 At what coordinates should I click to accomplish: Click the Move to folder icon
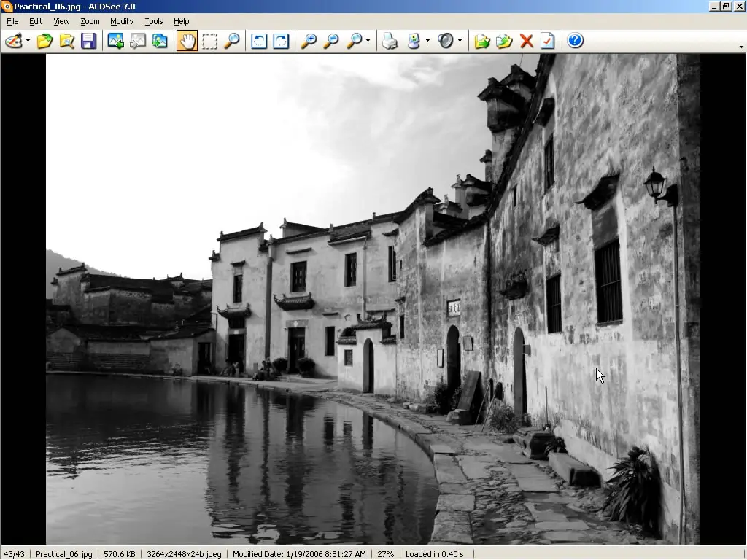[504, 41]
